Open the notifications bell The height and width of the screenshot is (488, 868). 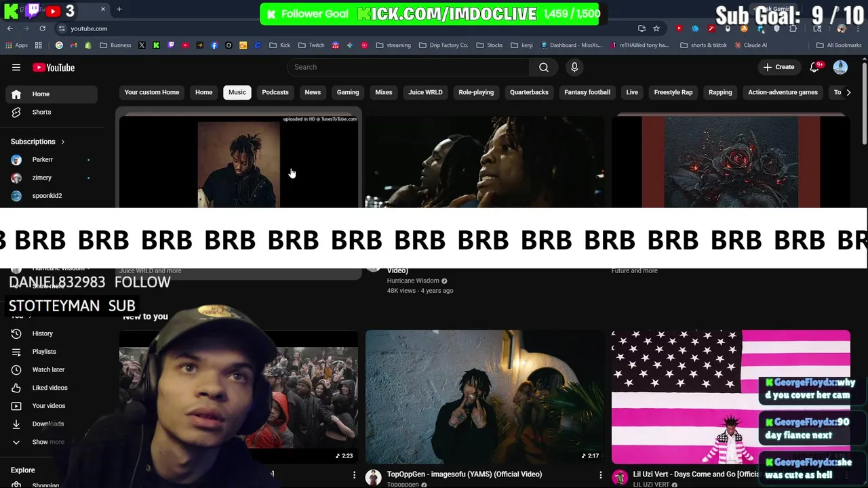[x=815, y=67]
